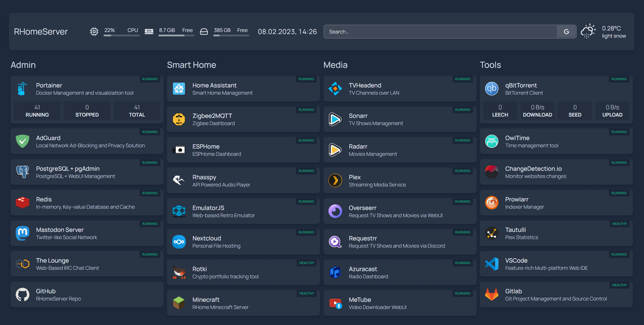Open the Portainer whale icon
The image size is (644, 325).
22,89
